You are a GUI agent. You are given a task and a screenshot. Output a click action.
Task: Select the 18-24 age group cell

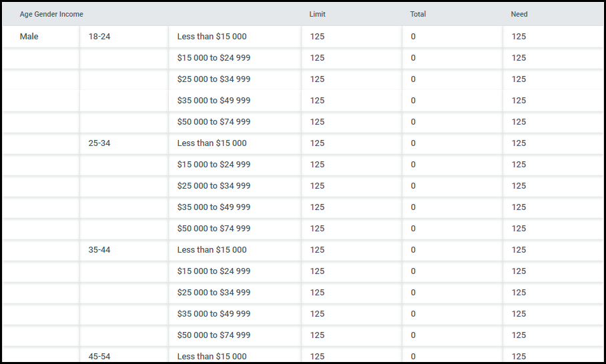(99, 37)
